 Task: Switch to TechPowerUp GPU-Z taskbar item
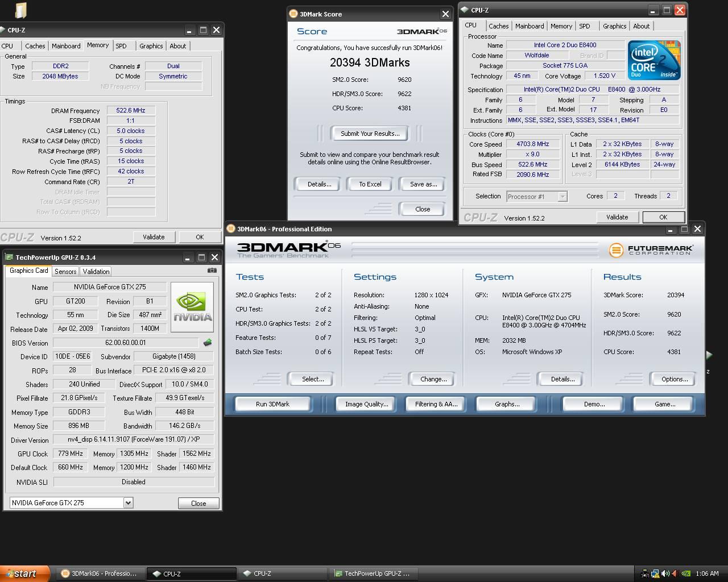(374, 574)
